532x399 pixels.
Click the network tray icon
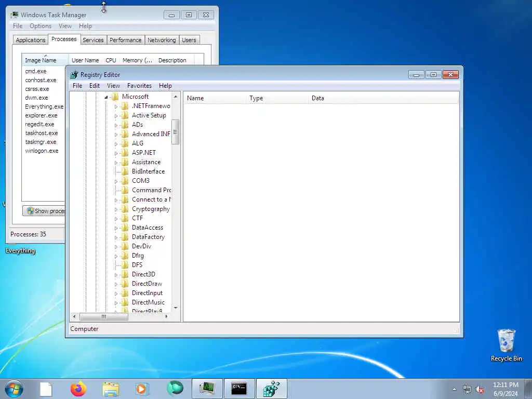point(467,390)
